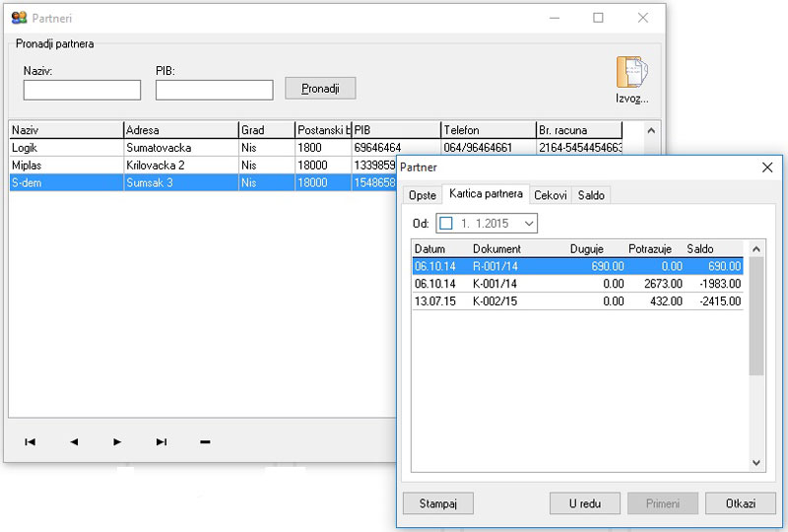Click the Otkazi cancel button
Viewport: 788px width, 532px height.
click(x=741, y=503)
